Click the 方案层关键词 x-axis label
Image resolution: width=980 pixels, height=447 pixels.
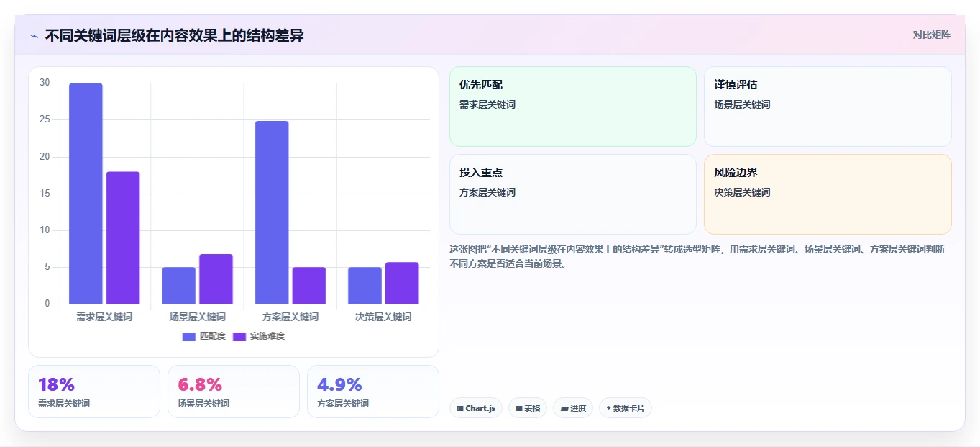pos(290,317)
